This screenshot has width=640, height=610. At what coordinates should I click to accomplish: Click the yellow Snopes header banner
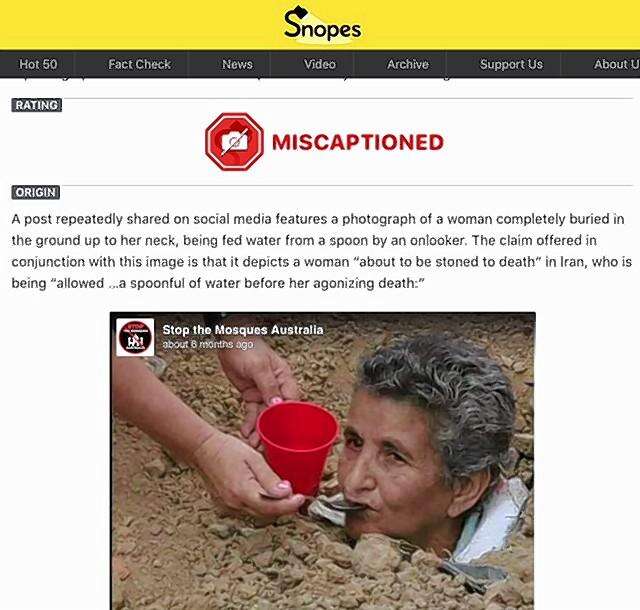tap(320, 24)
